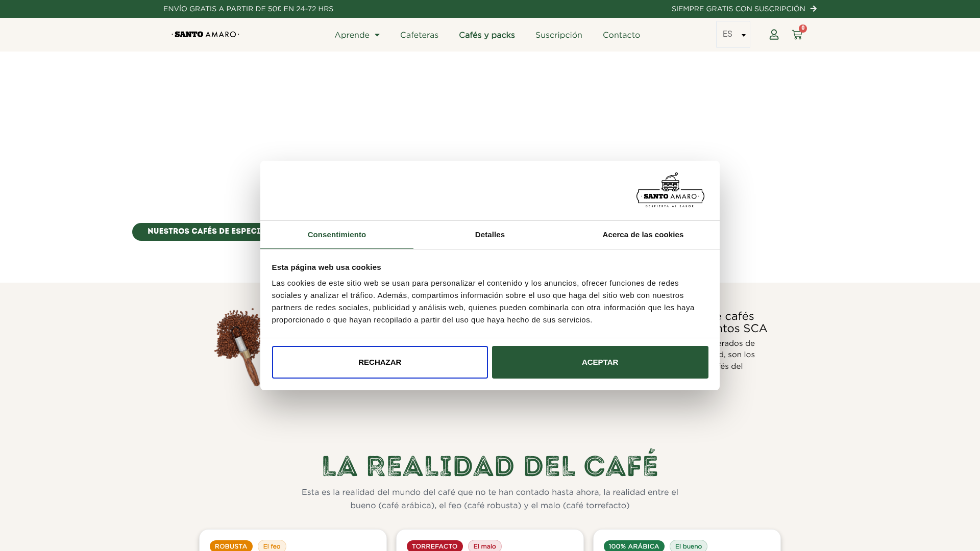Navigate to Suscripción

pyautogui.click(x=558, y=35)
